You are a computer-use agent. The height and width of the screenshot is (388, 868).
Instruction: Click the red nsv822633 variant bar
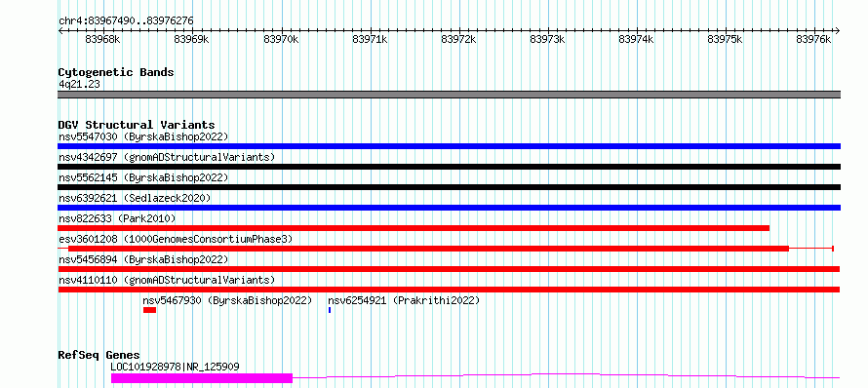[x=414, y=228]
